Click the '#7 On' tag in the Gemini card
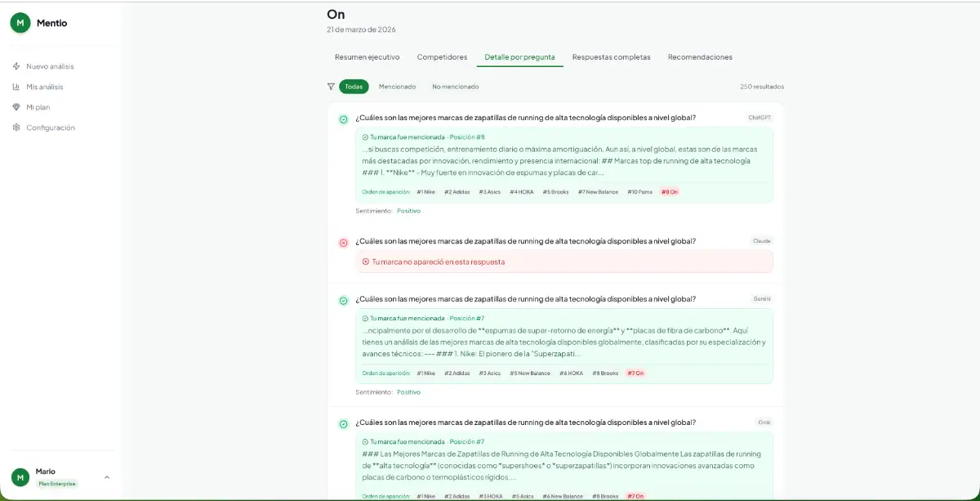 (635, 374)
